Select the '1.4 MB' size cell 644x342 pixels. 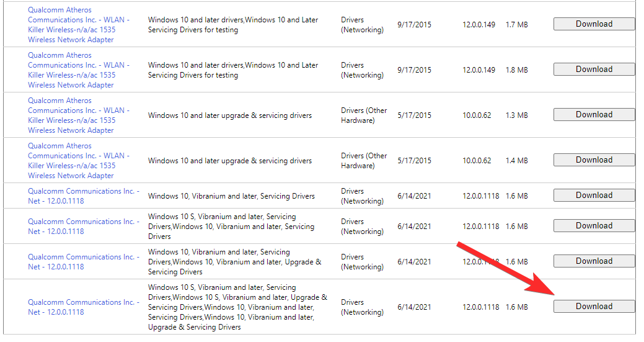(x=517, y=161)
